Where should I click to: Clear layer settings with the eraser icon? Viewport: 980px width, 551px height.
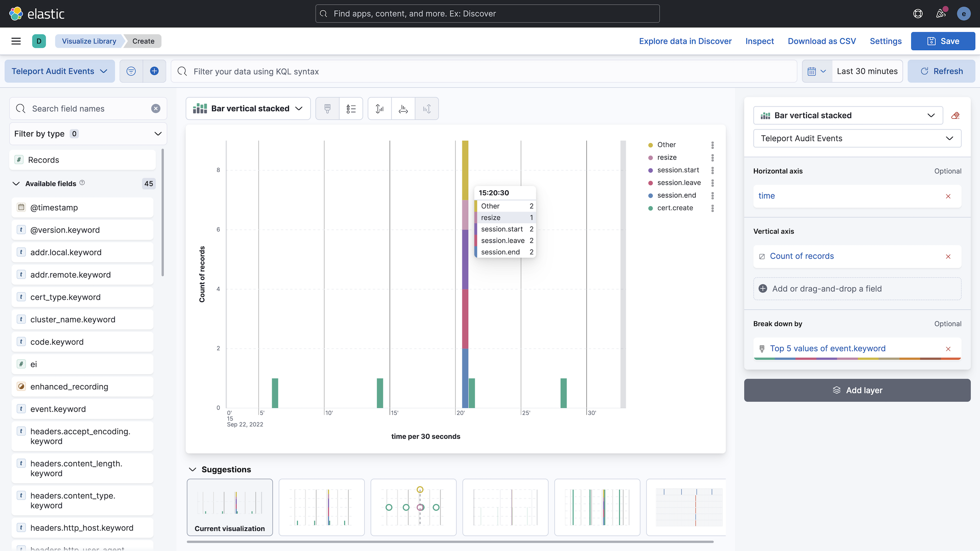[955, 115]
